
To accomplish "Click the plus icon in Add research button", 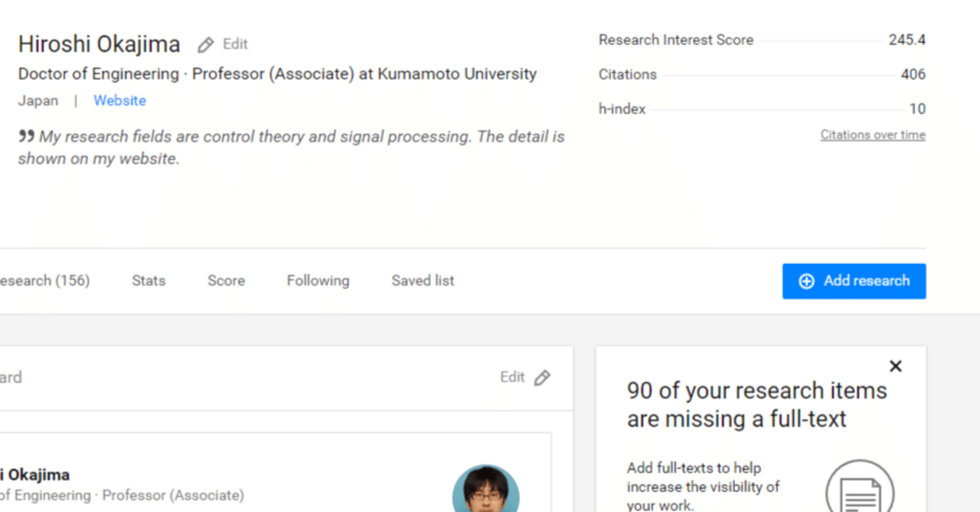I will tap(806, 281).
